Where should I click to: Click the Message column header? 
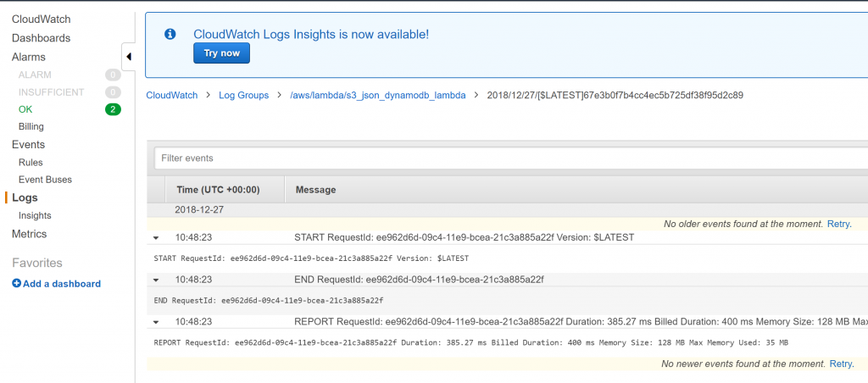click(315, 190)
